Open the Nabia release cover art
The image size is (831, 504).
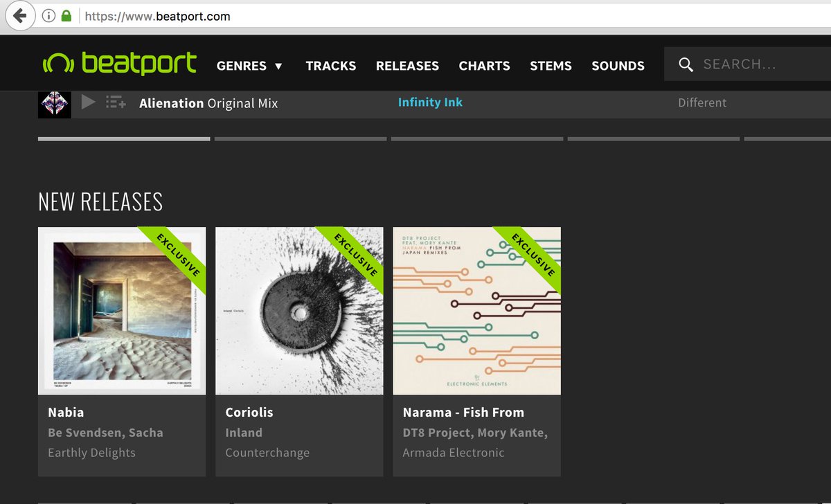(x=122, y=311)
